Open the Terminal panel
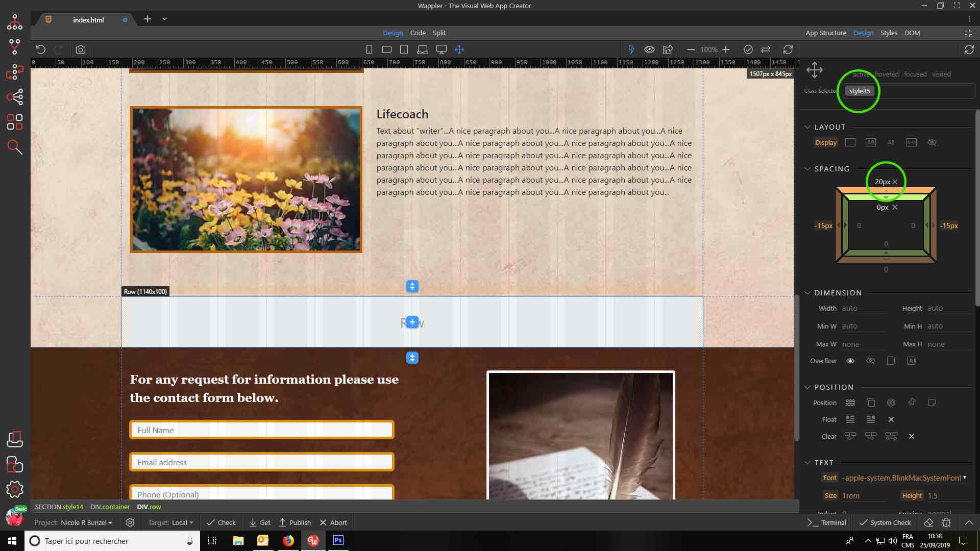Viewport: 980px width, 551px height. (x=827, y=522)
